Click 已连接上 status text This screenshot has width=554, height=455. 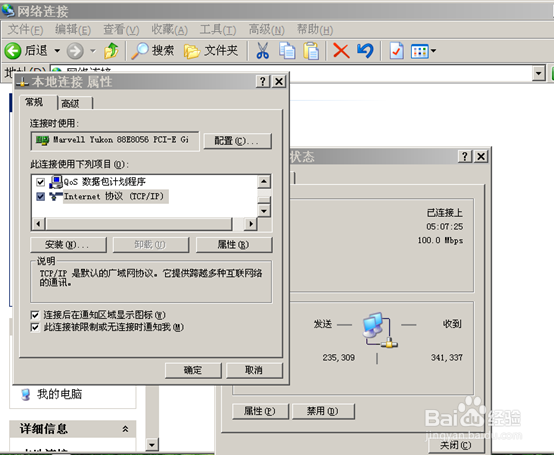pos(444,213)
